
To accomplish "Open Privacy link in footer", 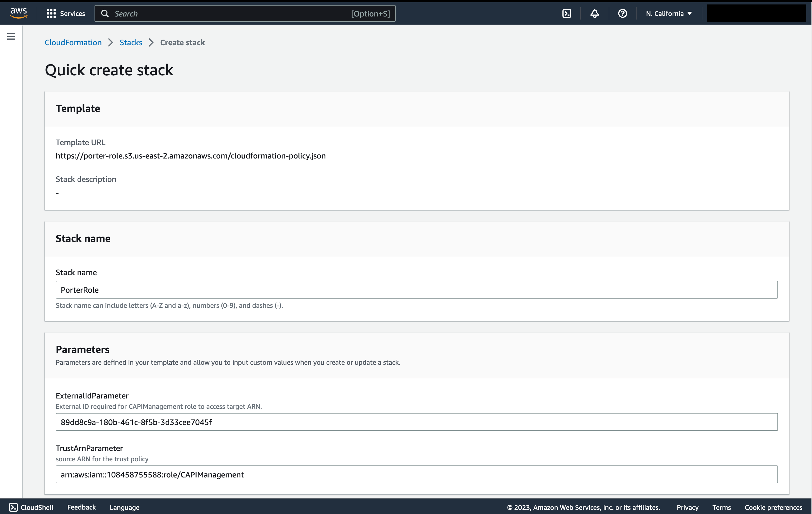I will coord(688,507).
